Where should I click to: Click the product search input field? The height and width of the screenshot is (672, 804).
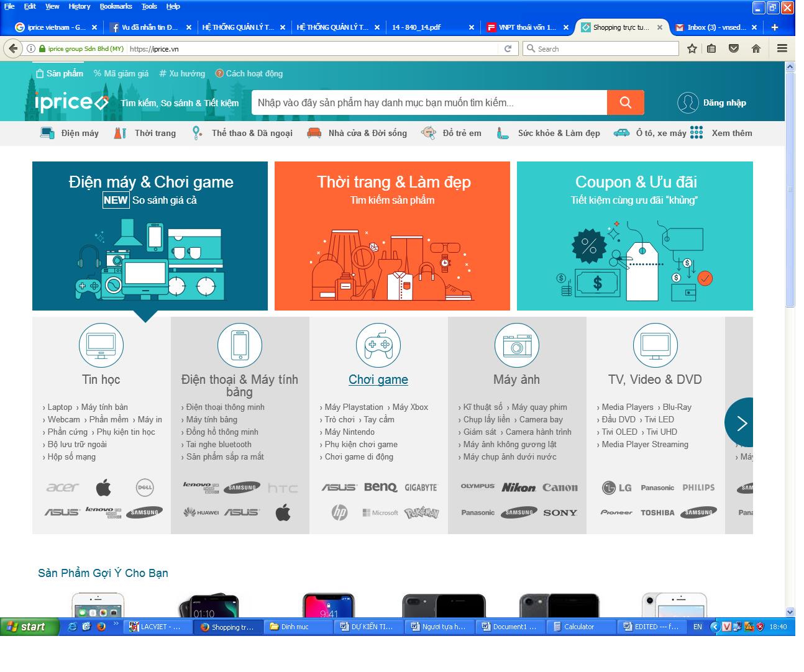coord(429,103)
